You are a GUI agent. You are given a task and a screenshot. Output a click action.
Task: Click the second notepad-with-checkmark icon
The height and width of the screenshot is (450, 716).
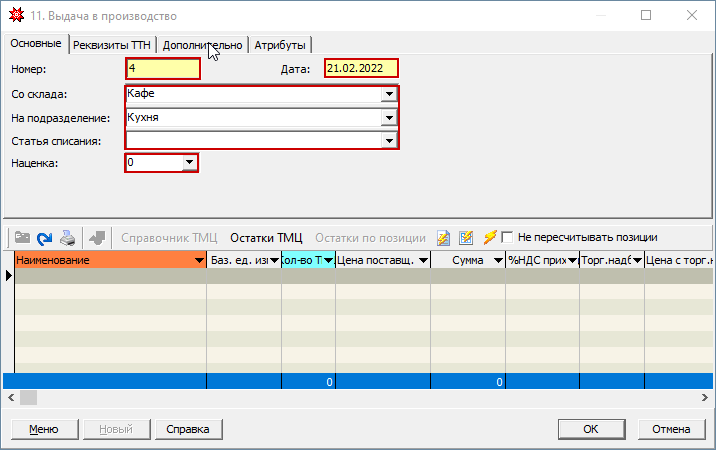(x=466, y=238)
